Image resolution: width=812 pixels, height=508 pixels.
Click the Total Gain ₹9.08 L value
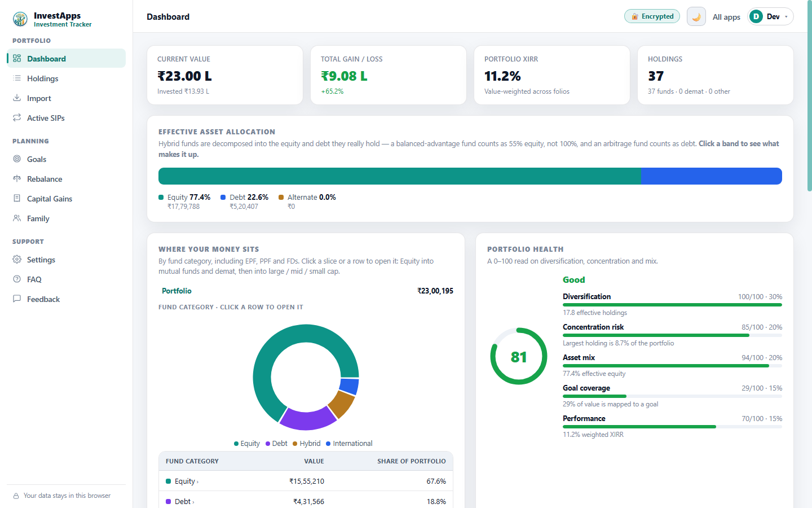(x=344, y=76)
